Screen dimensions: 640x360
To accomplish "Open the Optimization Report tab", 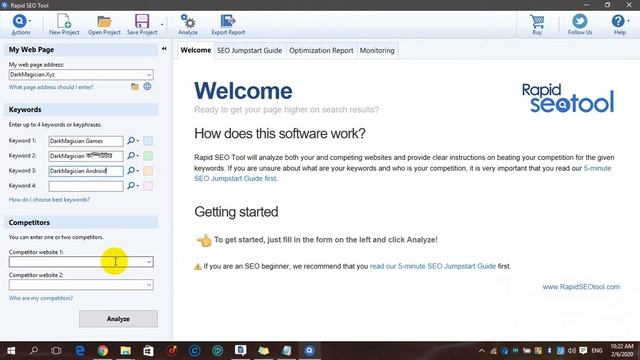I will point(321,51).
